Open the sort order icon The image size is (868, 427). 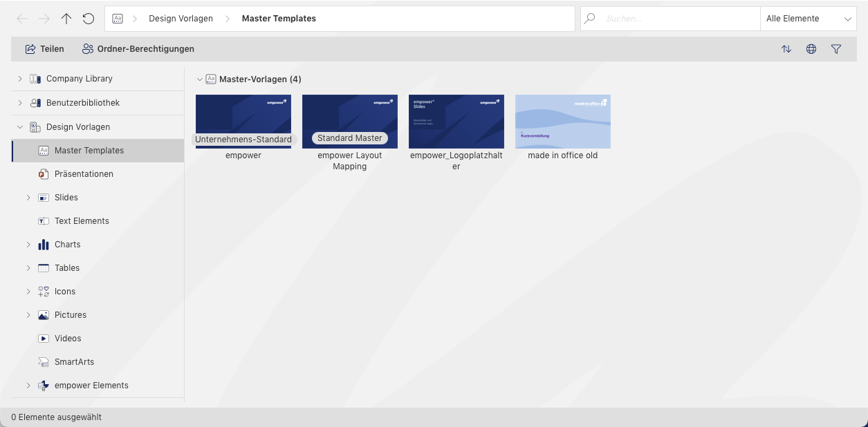point(786,49)
